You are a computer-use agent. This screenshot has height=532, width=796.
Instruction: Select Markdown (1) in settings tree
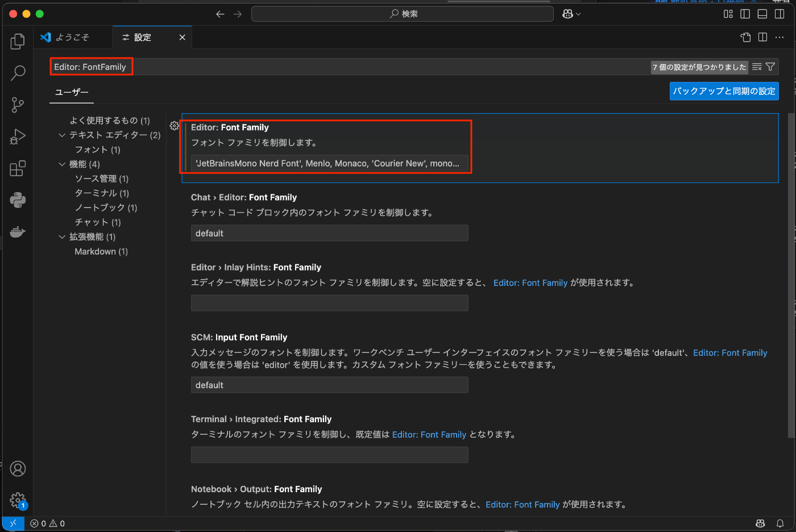101,251
